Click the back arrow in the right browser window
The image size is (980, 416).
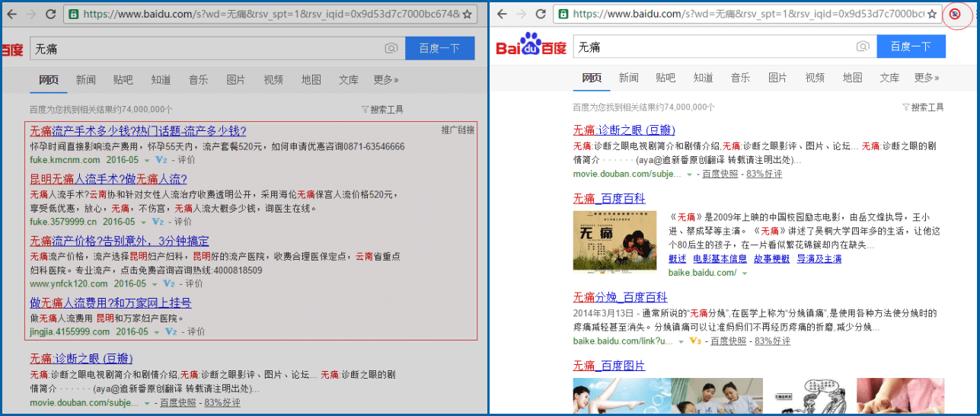tap(501, 14)
